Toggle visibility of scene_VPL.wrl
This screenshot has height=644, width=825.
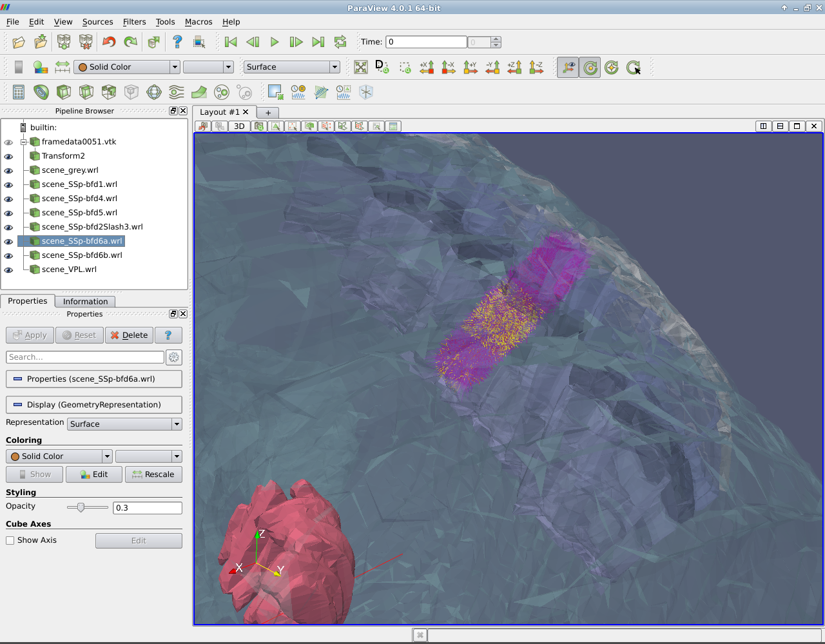pyautogui.click(x=8, y=270)
